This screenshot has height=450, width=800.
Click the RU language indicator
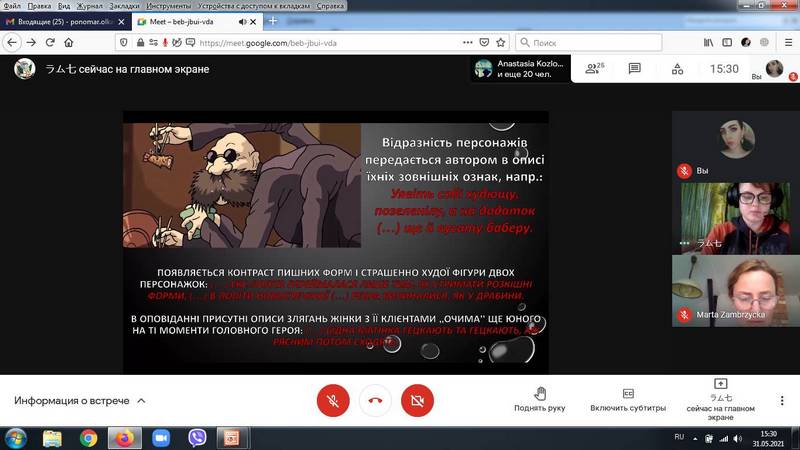pyautogui.click(x=679, y=437)
